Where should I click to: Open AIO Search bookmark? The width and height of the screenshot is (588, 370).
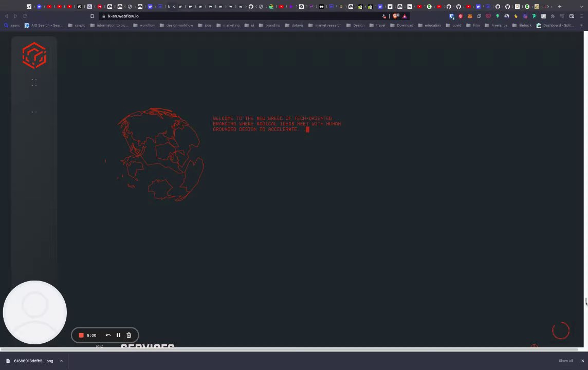pos(44,26)
